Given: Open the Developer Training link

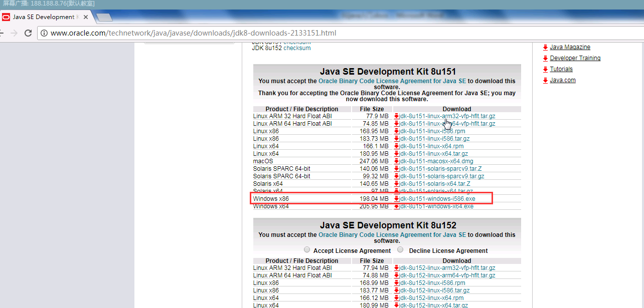Looking at the screenshot, I should (575, 58).
